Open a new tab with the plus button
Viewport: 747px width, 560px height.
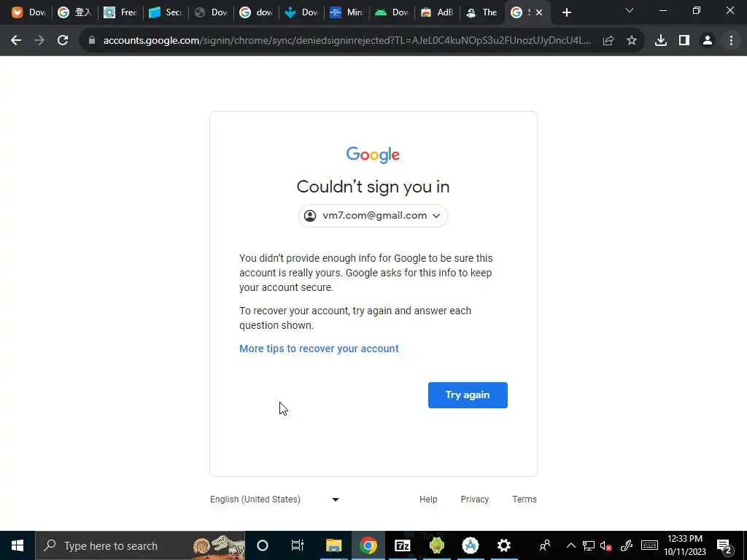point(566,13)
